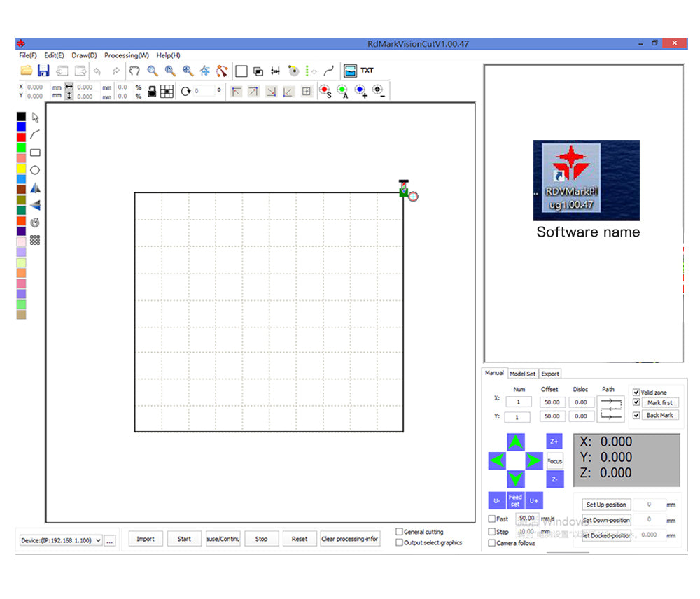Click the Save file icon
The height and width of the screenshot is (599, 700).
43,71
